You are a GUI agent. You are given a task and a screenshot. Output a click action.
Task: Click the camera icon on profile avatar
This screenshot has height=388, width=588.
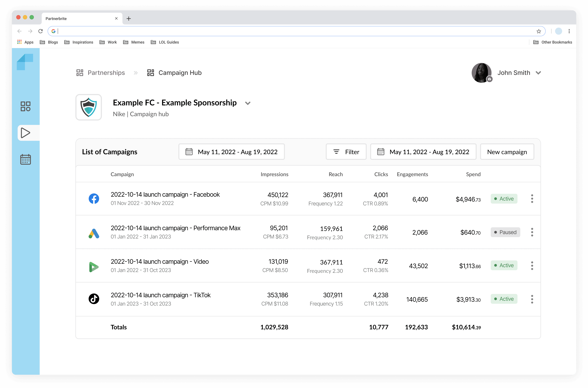coord(489,79)
